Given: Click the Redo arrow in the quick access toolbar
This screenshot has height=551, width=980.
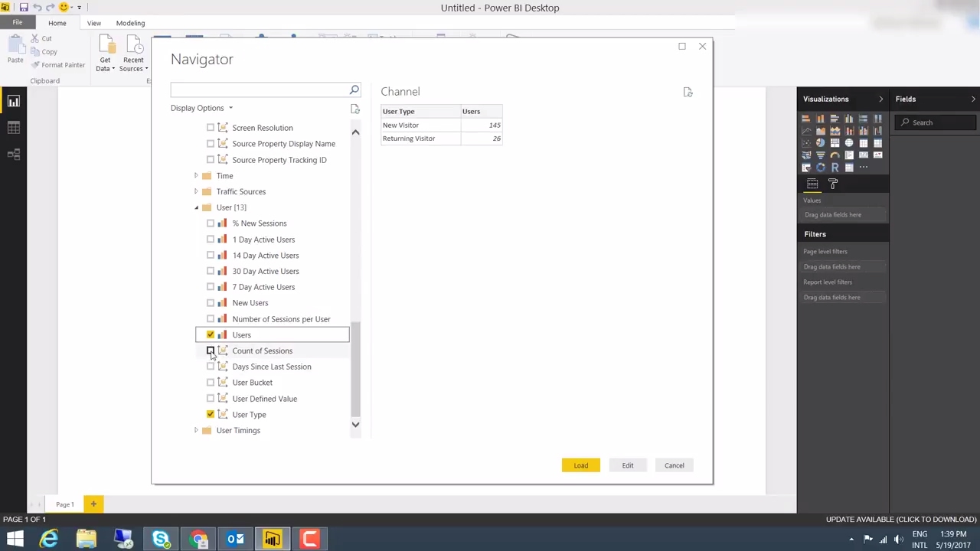Looking at the screenshot, I should click(x=51, y=8).
